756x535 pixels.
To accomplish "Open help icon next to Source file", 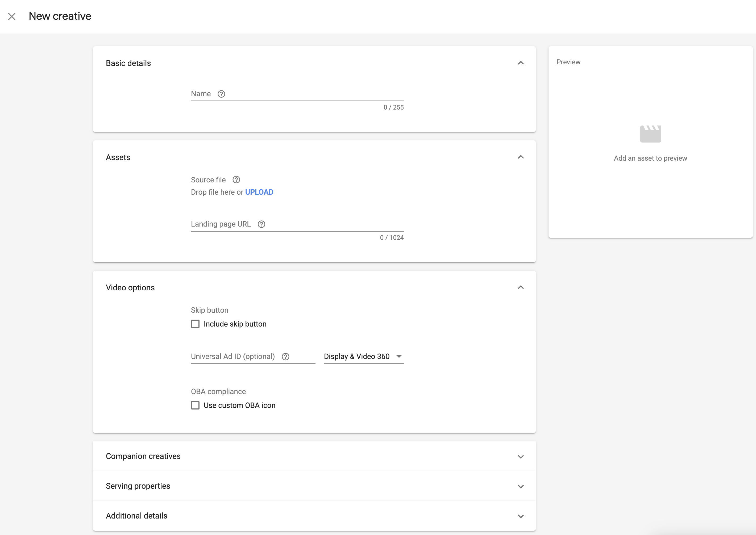I will tap(236, 180).
